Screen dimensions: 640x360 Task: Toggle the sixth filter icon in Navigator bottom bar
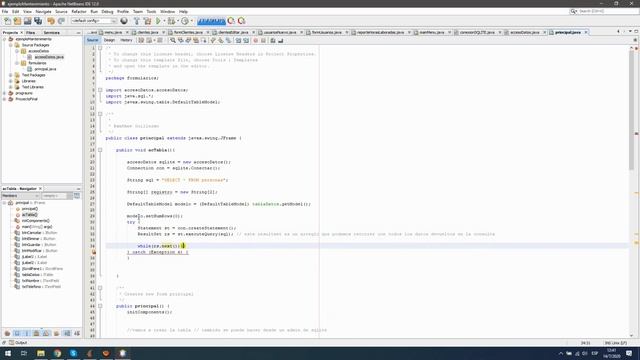pyautogui.click(x=56, y=333)
